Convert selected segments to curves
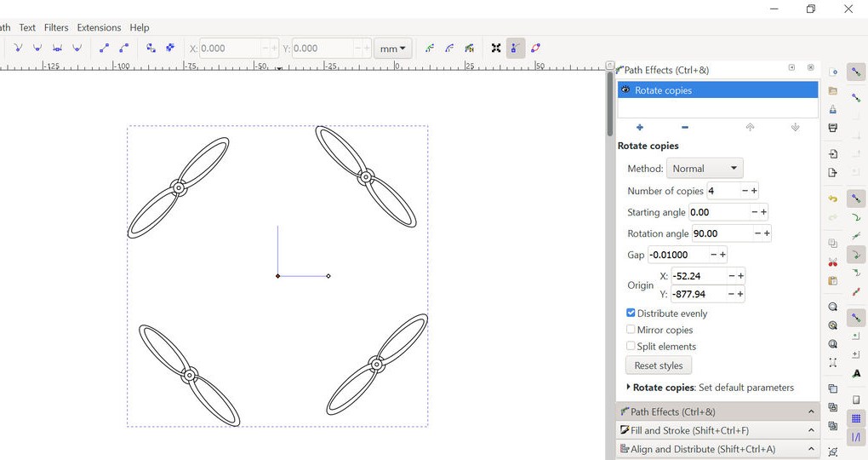The height and width of the screenshot is (460, 868). click(124, 49)
